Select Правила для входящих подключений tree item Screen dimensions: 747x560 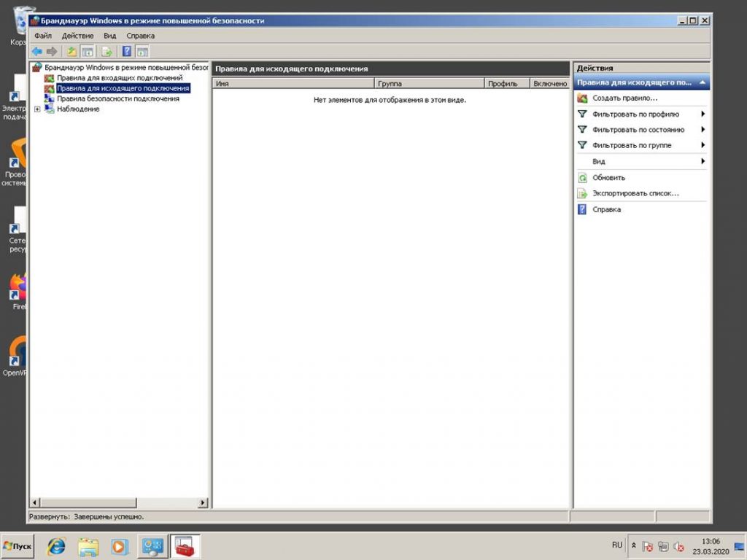point(120,77)
